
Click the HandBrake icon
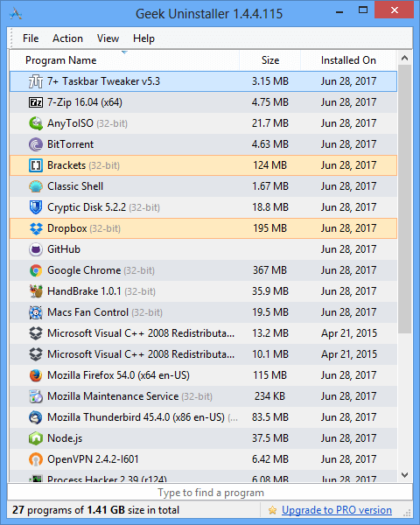36,291
